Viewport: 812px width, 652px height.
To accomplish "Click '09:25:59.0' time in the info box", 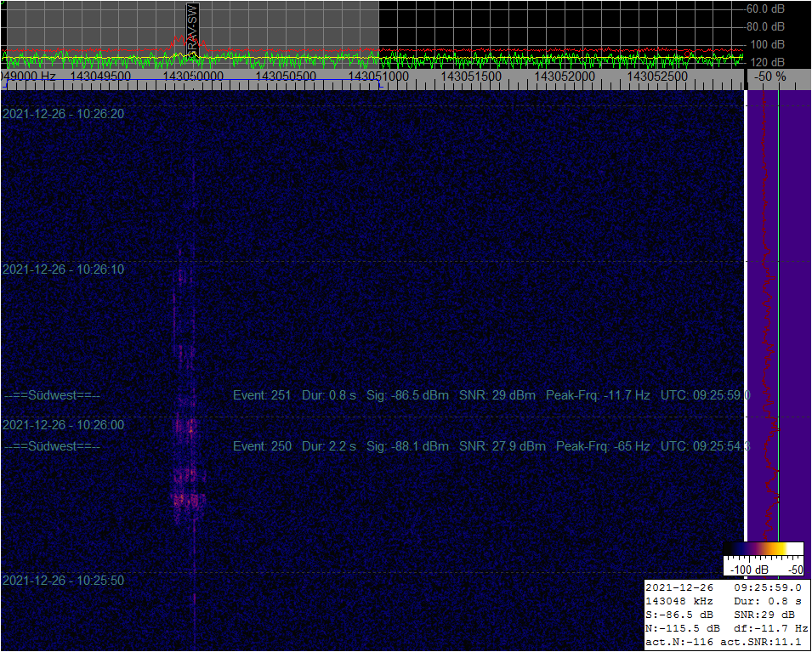I will tap(768, 587).
